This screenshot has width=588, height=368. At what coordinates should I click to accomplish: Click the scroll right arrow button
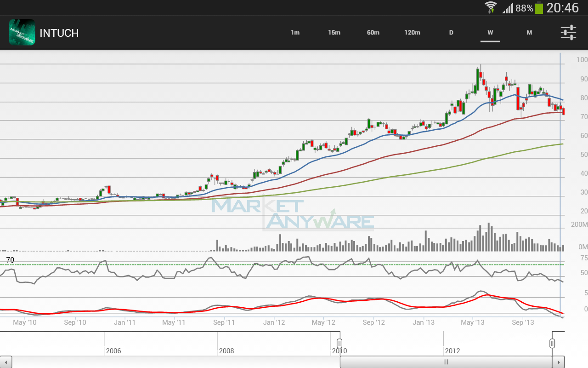tap(559, 362)
